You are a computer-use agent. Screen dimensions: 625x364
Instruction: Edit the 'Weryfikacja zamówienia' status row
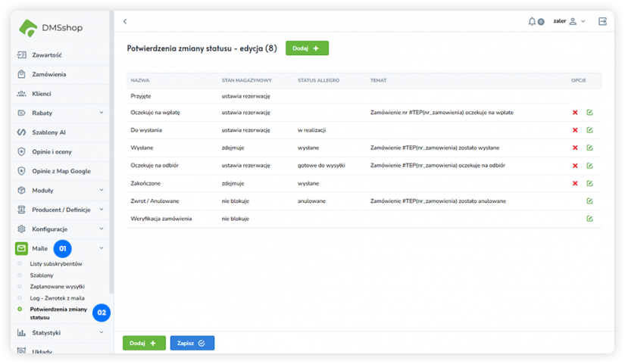[x=589, y=219]
